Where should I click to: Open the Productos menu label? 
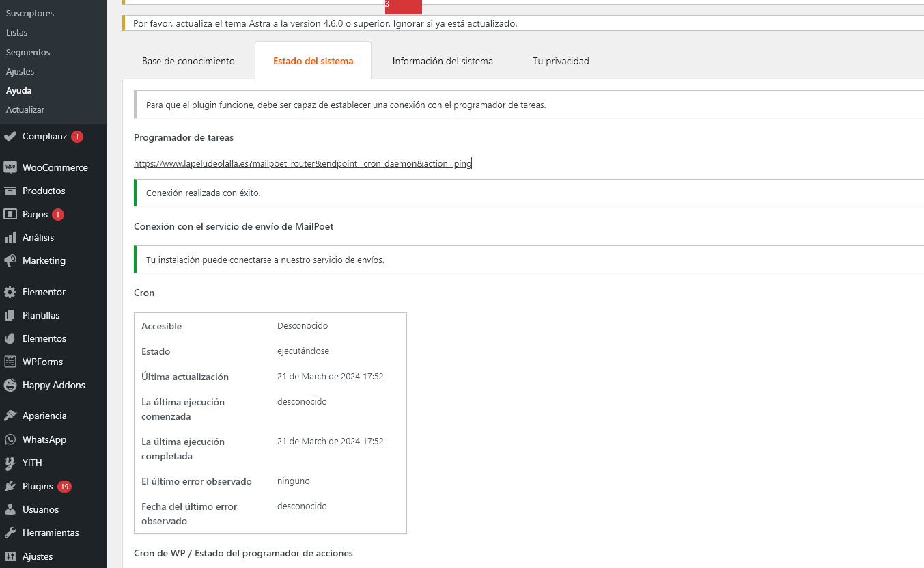click(44, 191)
